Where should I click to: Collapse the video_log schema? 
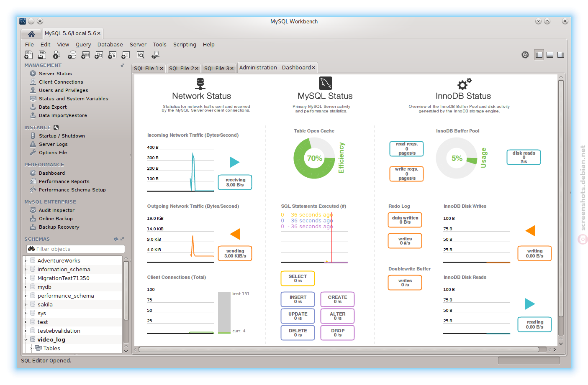(x=26, y=339)
